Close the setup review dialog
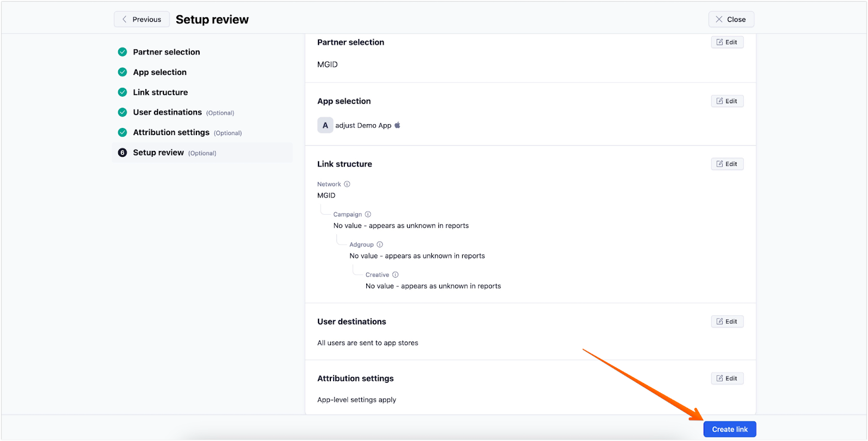868x441 pixels. pos(731,20)
